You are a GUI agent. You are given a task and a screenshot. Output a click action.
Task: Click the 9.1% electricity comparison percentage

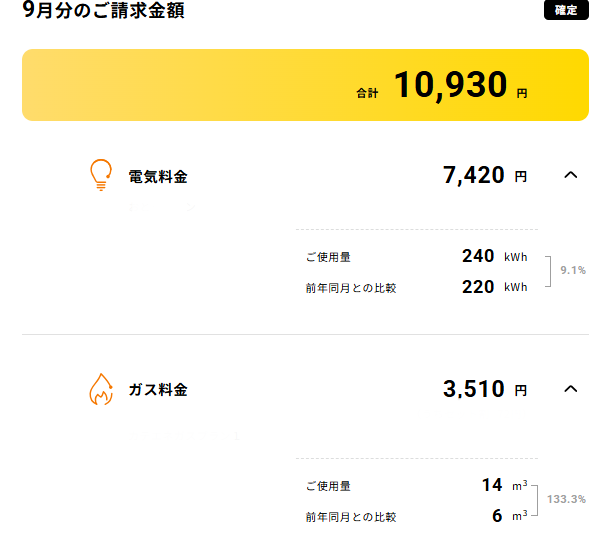click(x=573, y=270)
